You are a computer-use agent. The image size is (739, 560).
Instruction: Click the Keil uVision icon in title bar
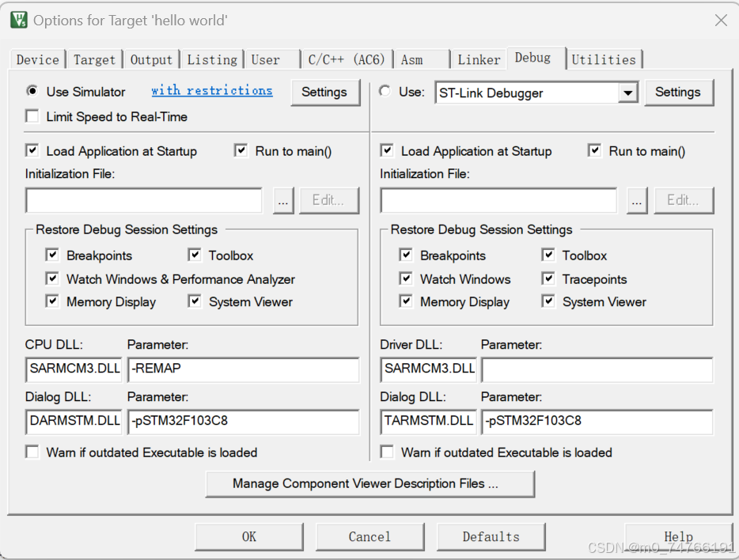[x=19, y=21]
